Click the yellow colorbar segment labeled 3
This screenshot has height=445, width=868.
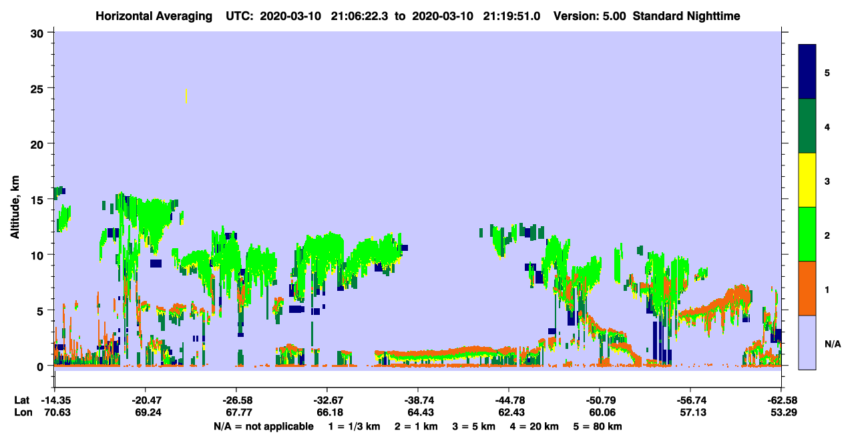pyautogui.click(x=807, y=180)
